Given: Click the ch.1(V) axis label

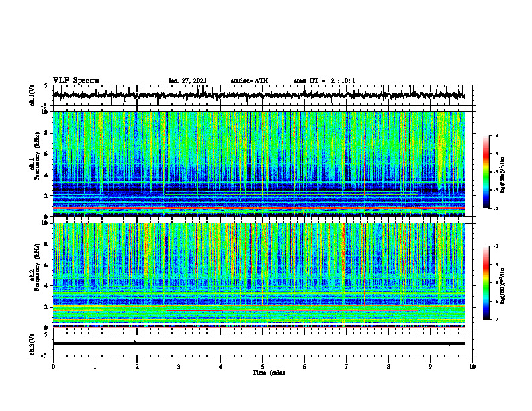Looking at the screenshot, I should click(x=32, y=95).
